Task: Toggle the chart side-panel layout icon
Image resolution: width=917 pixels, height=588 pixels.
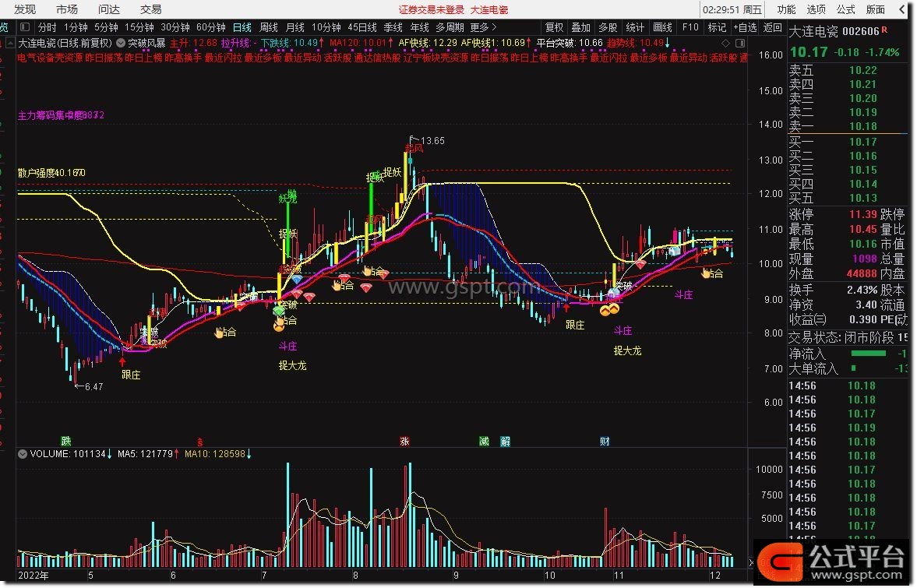Action: point(740,44)
